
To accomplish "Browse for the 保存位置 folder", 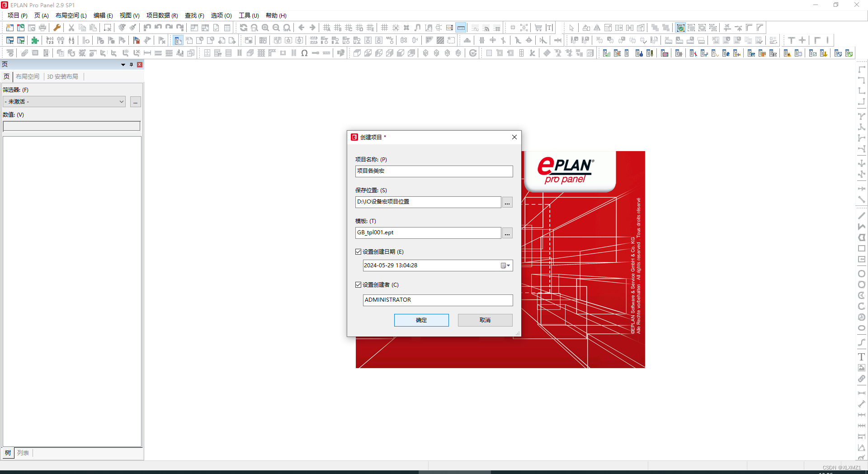I will (507, 202).
